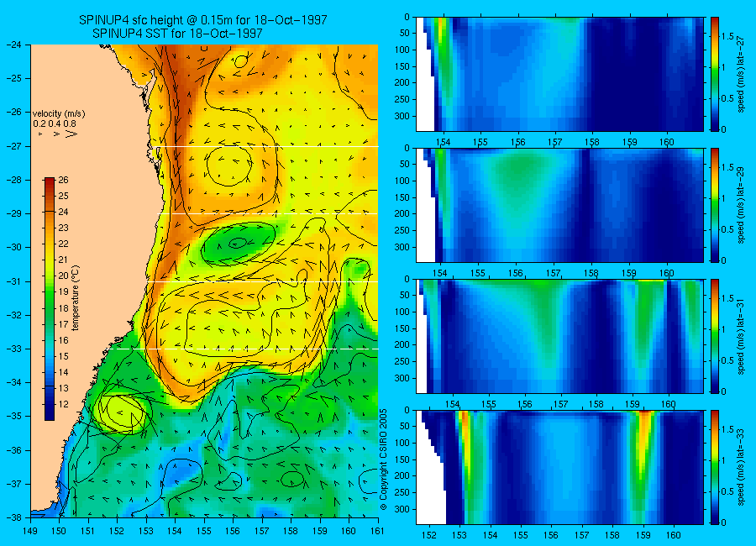Screen dimensions: 756x546
Task: Click the '152' longitude label under lat=-33 panel
Action: [x=428, y=535]
